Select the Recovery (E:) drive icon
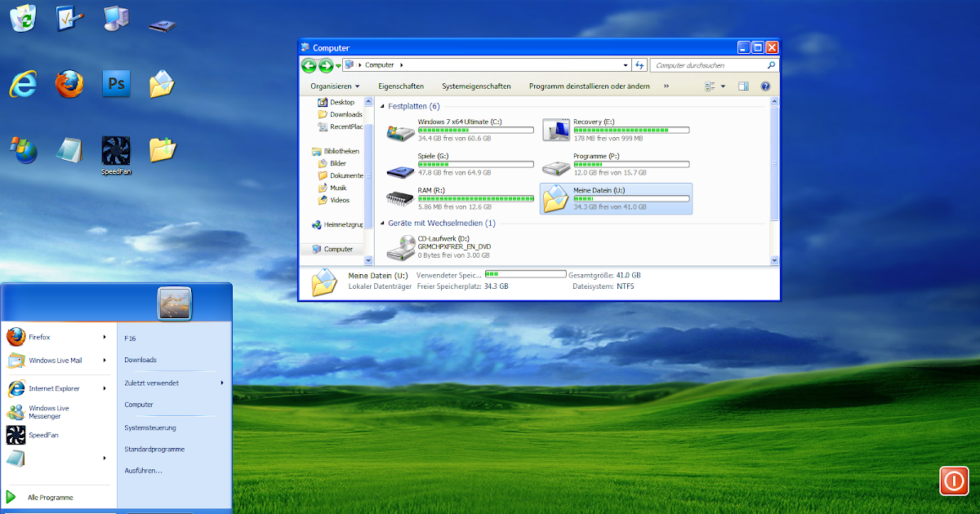980x514 pixels. click(556, 130)
